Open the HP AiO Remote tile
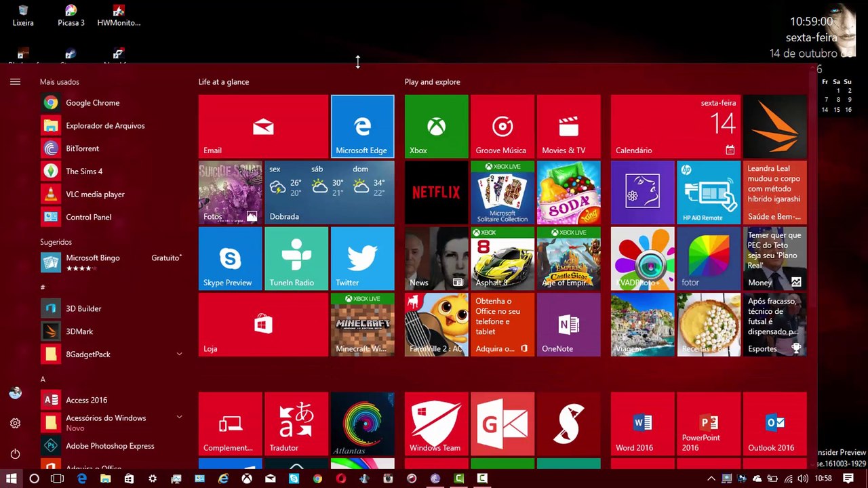The height and width of the screenshot is (488, 868). (709, 192)
